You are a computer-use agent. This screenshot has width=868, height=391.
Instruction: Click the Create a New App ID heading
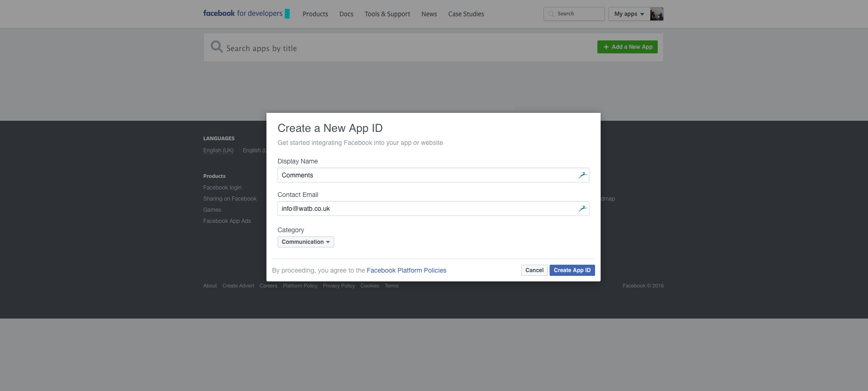pyautogui.click(x=330, y=128)
